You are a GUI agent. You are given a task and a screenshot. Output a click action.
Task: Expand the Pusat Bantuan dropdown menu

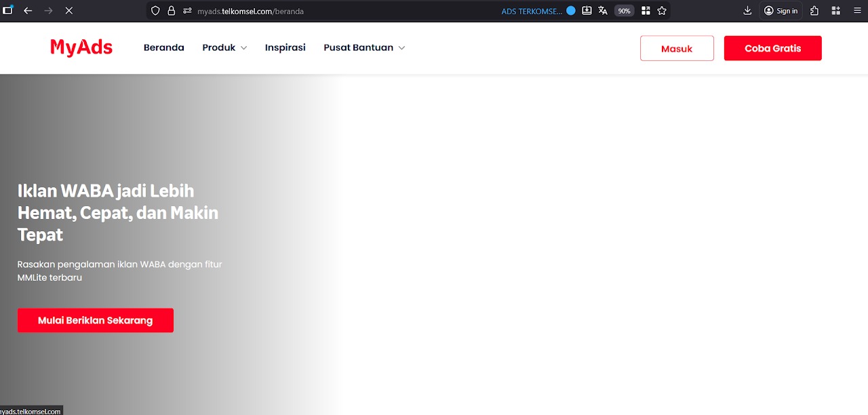[x=364, y=48]
